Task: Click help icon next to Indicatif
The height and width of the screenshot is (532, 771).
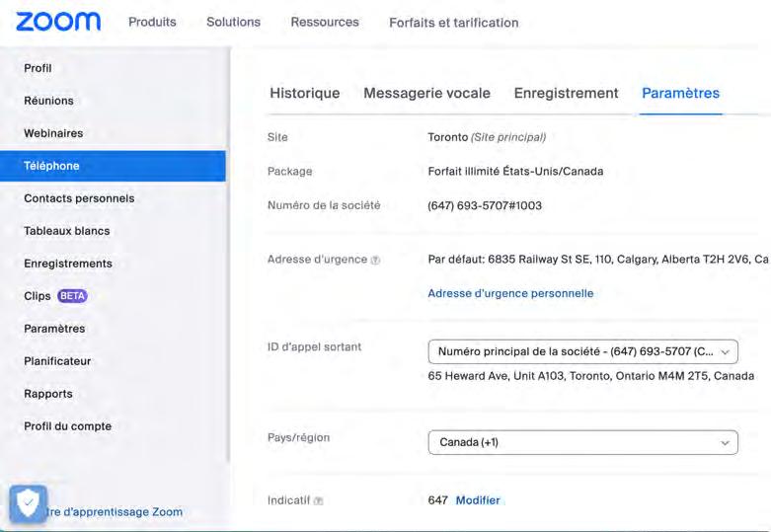Action: pyautogui.click(x=318, y=500)
